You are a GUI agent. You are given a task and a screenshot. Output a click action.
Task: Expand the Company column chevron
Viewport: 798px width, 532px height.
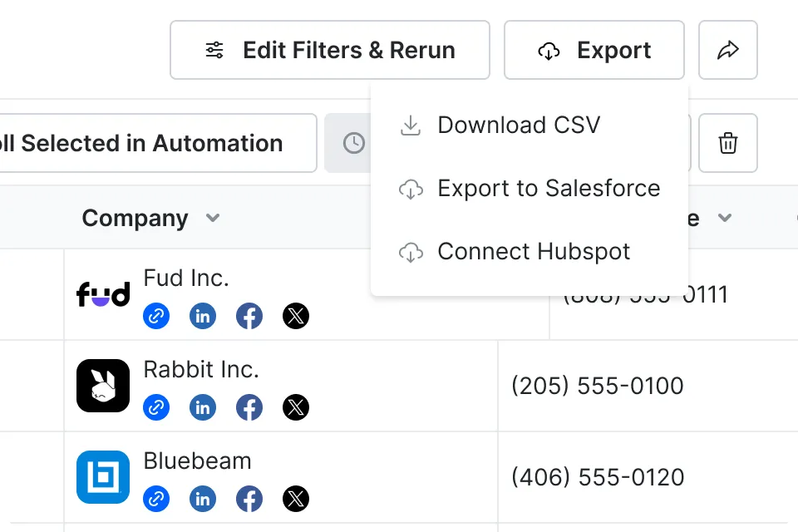click(x=213, y=218)
